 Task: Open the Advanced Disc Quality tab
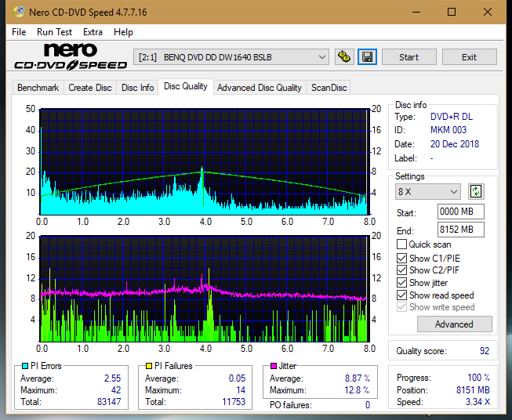point(260,88)
